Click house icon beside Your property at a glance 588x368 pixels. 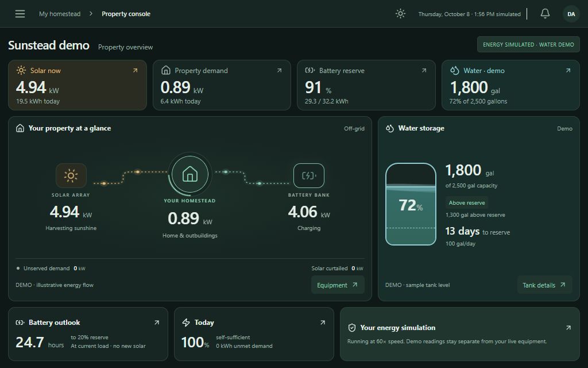[x=20, y=128]
